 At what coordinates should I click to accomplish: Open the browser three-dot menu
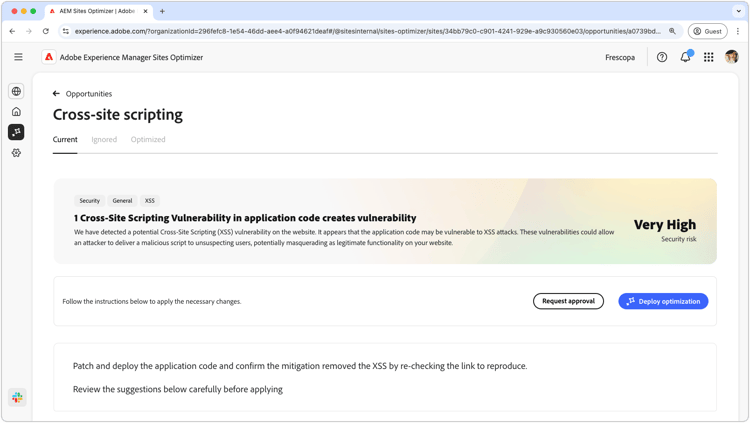point(738,31)
